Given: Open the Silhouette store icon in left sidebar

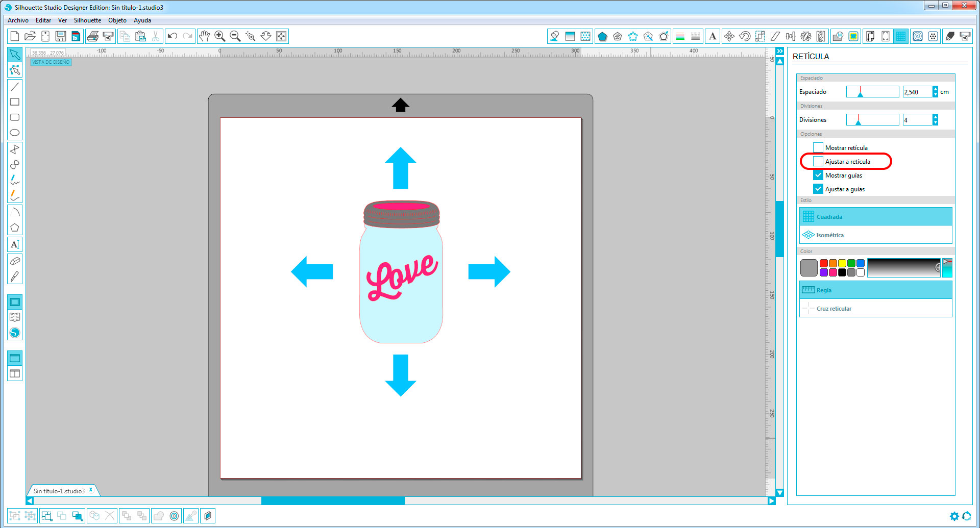Looking at the screenshot, I should [x=15, y=333].
